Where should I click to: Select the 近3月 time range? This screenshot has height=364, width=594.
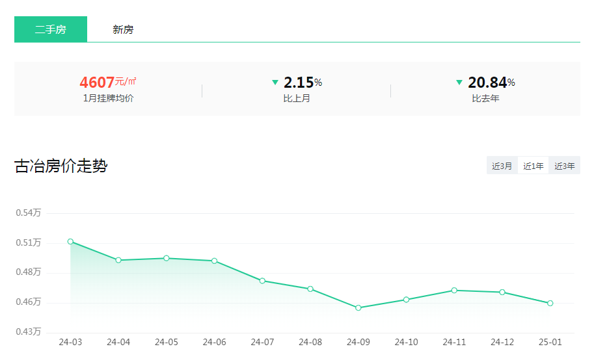coord(502,166)
